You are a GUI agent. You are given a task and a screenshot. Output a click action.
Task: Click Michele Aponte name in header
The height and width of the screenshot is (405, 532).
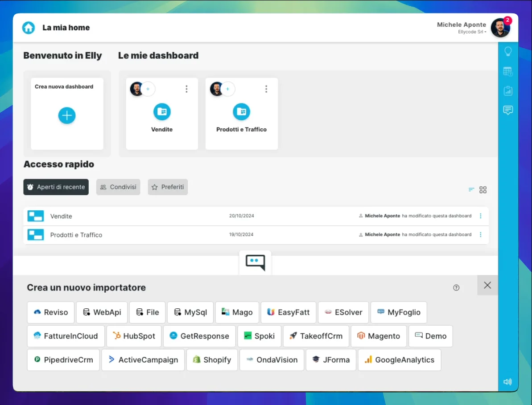click(x=462, y=25)
